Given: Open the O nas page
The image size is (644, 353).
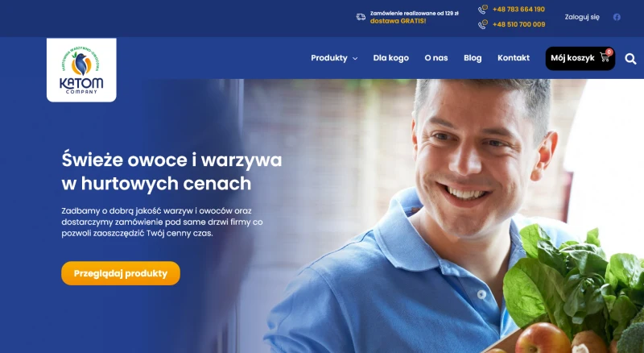Looking at the screenshot, I should point(436,58).
